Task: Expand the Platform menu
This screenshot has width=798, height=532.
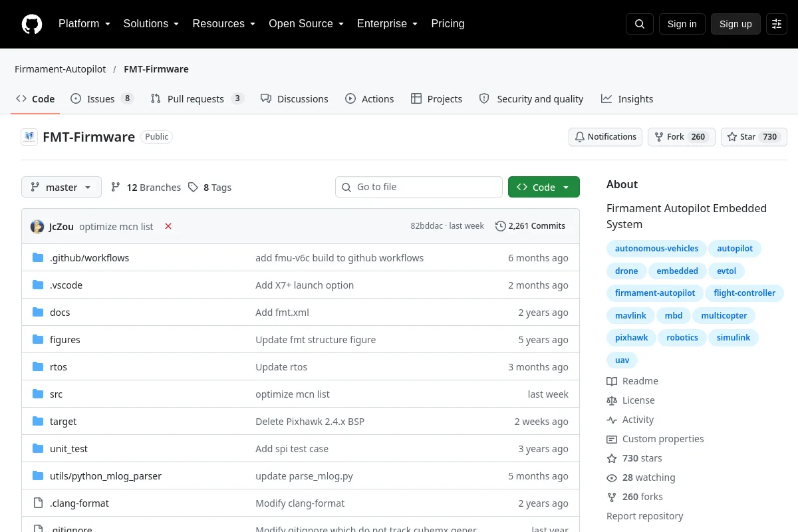Action: tap(84, 24)
